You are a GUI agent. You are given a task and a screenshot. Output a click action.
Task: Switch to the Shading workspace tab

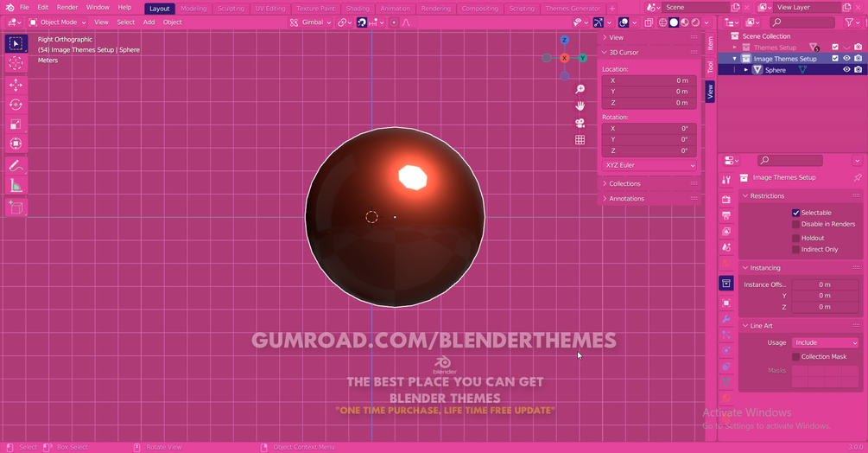point(358,9)
